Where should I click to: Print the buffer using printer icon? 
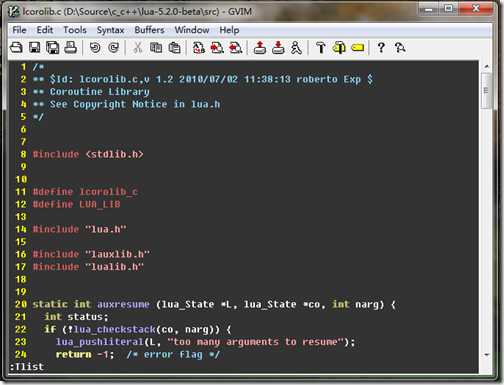click(x=71, y=48)
